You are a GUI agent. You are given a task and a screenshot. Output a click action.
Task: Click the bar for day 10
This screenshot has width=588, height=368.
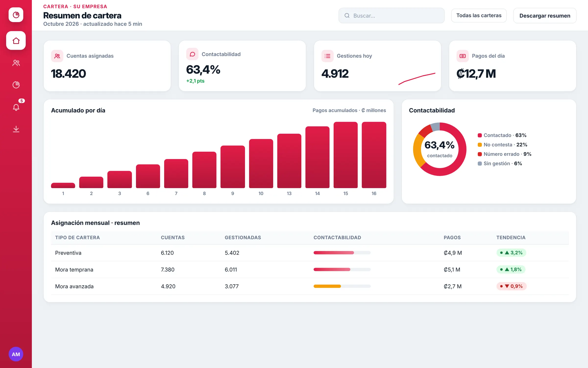point(261,164)
